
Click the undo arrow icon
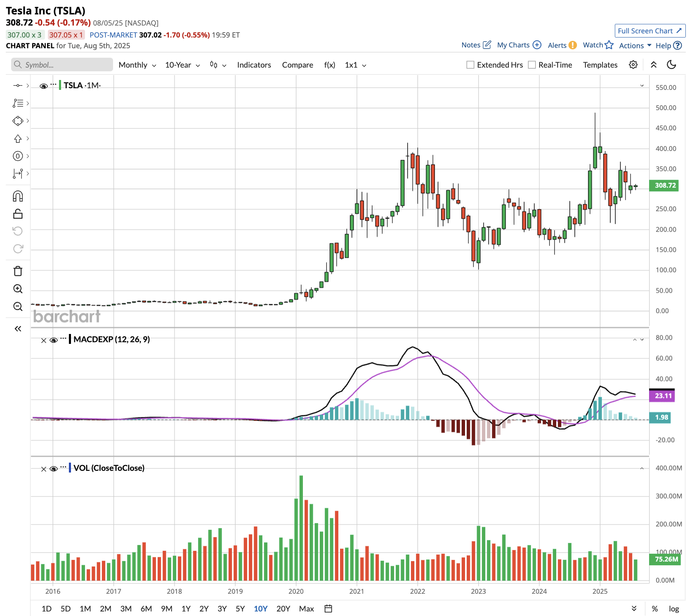coord(18,231)
